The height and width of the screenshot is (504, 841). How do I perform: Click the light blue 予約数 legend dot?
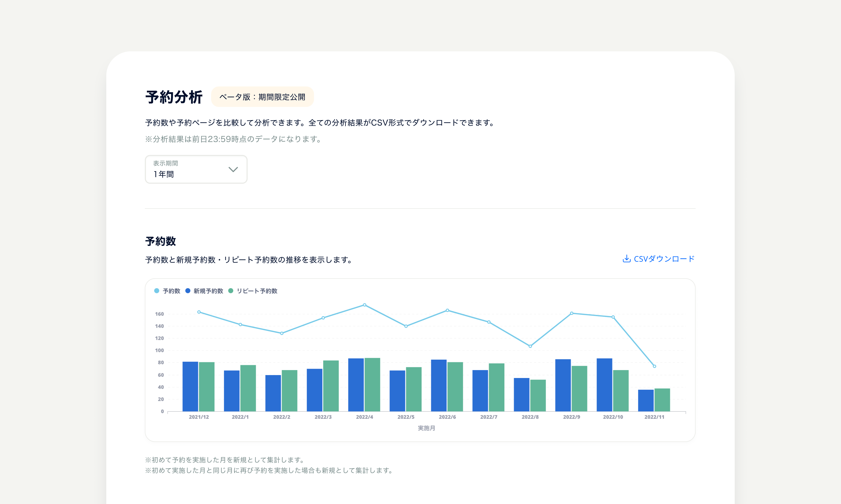[x=157, y=291]
